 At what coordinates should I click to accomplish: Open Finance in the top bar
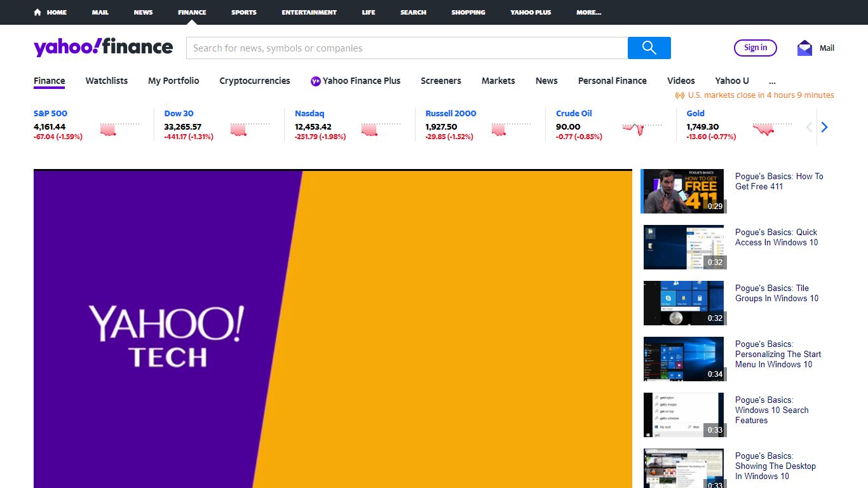pos(192,12)
